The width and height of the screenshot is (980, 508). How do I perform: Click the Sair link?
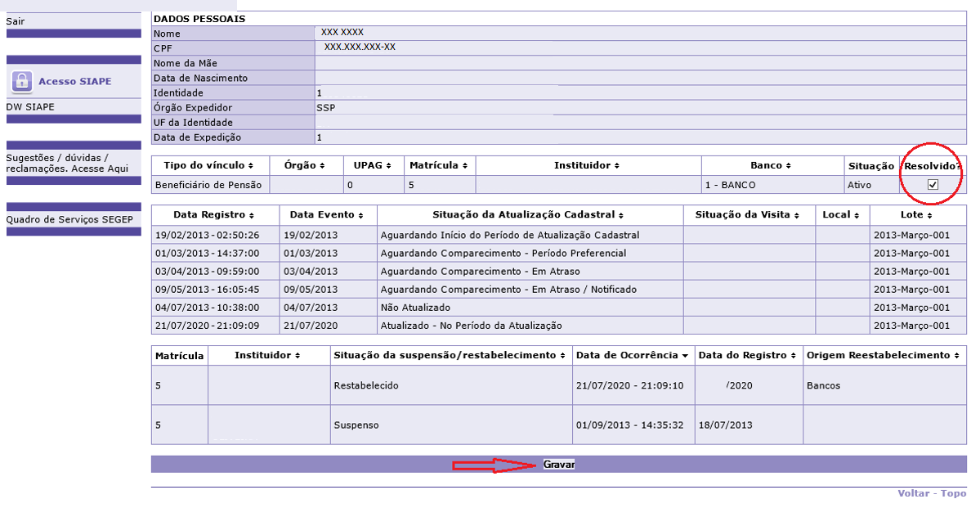[x=16, y=21]
